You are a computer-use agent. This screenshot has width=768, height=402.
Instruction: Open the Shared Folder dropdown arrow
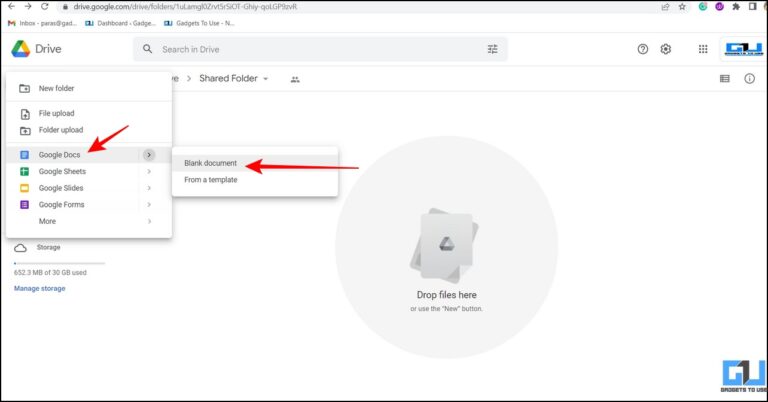tap(266, 79)
